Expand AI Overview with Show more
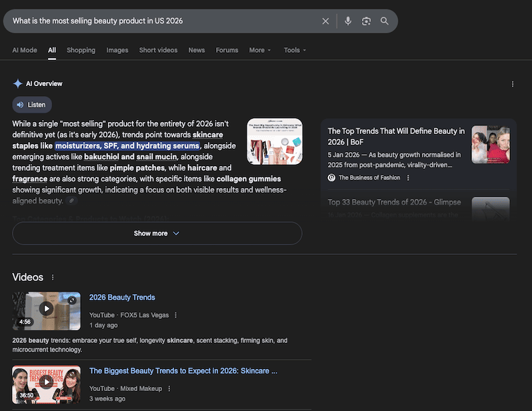Screen dimensions: 532x411 pyautogui.click(x=157, y=234)
